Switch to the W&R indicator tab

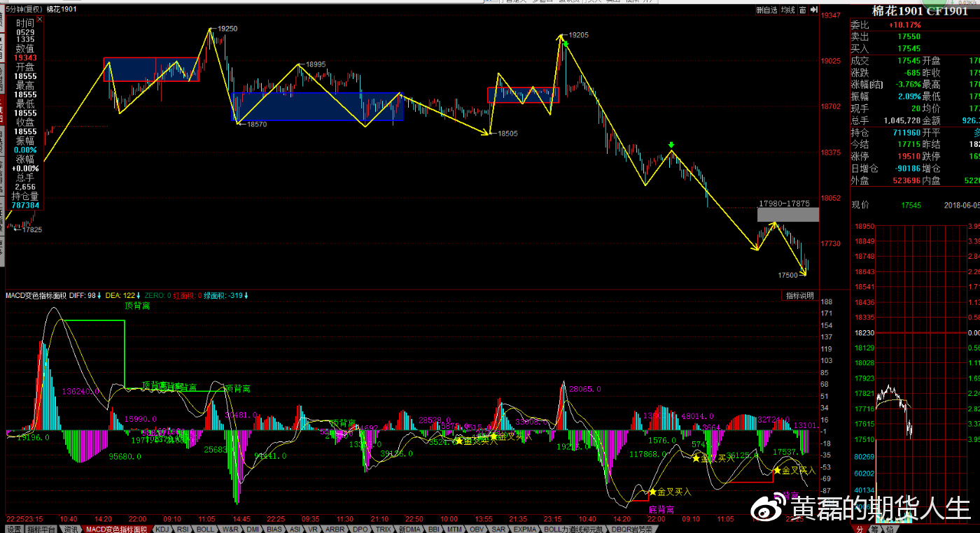pos(229,529)
